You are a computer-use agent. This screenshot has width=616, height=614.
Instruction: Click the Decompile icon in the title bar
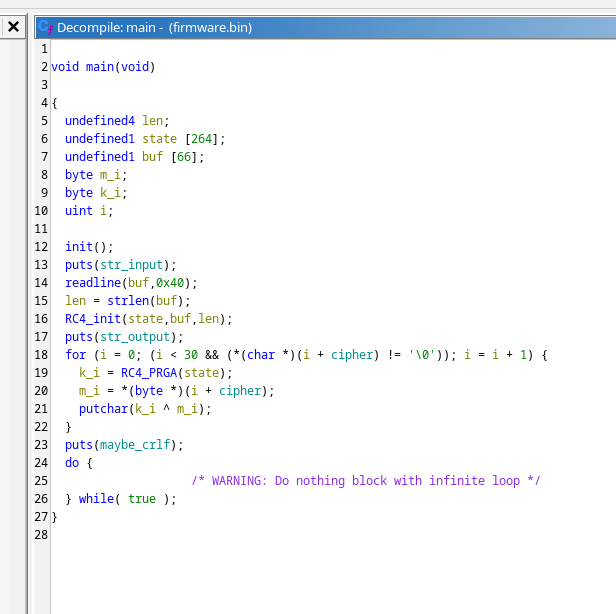pos(46,28)
